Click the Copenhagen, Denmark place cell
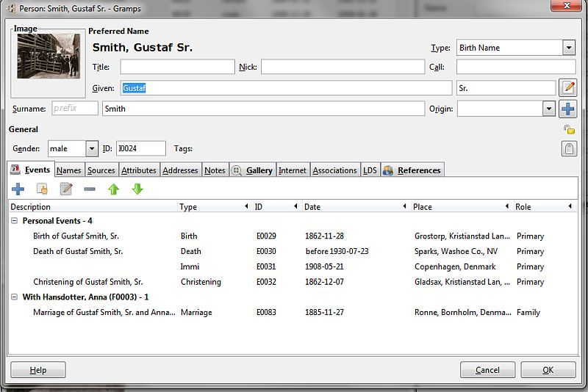 [455, 266]
